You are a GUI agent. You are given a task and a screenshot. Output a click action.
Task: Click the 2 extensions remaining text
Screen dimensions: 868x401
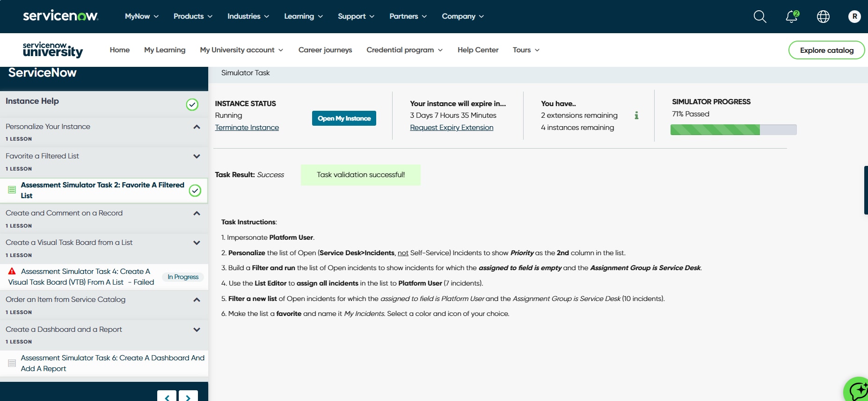point(579,115)
